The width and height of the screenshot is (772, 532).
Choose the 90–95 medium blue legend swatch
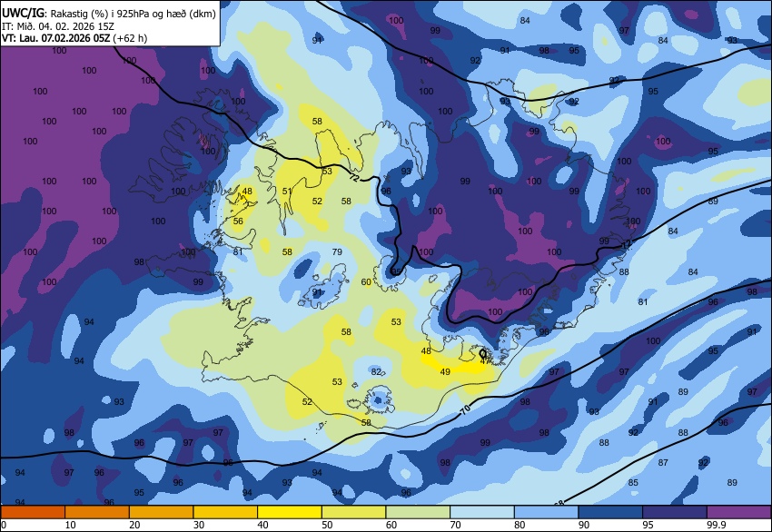610,512
